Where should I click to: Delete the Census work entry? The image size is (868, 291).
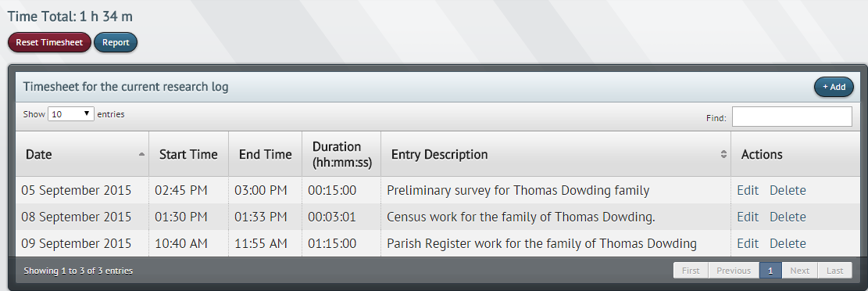pos(788,217)
